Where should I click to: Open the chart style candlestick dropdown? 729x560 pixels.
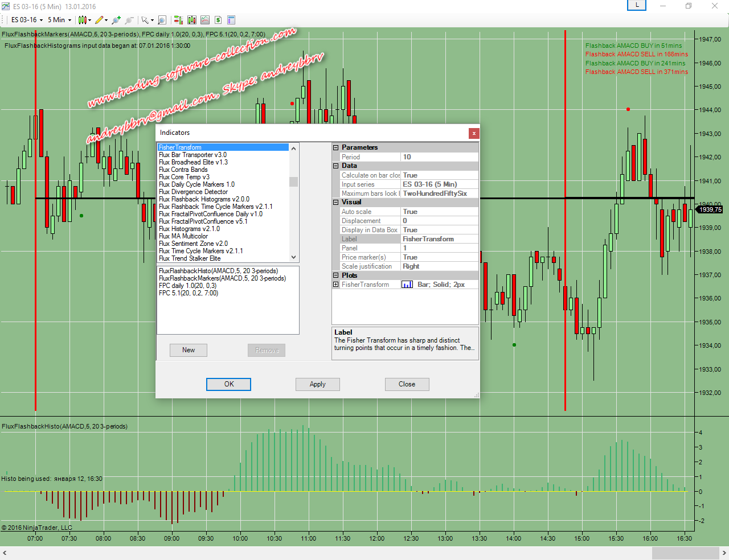pos(85,20)
